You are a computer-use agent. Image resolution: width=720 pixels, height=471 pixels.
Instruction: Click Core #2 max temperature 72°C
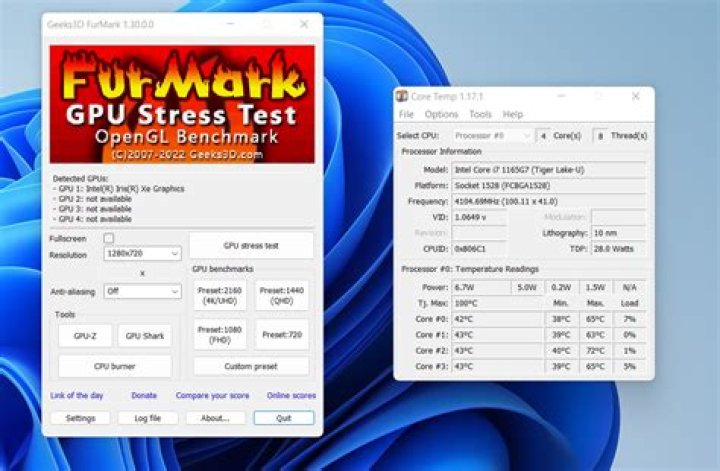tap(595, 351)
